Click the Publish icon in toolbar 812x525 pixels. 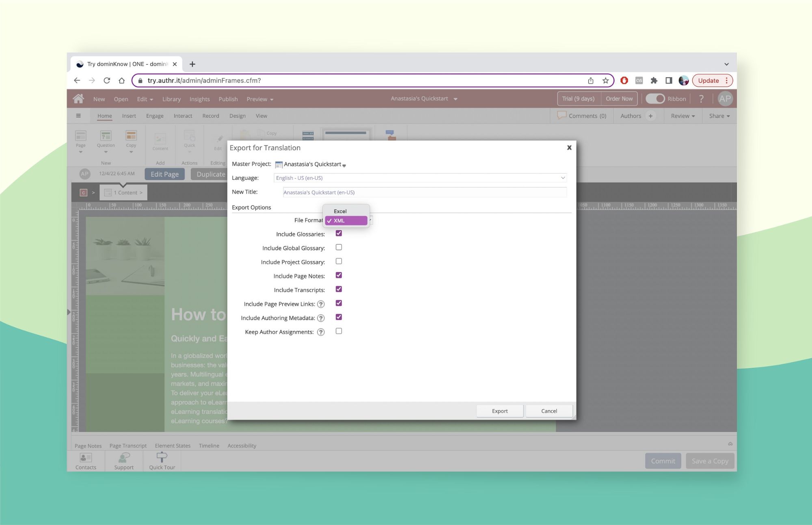coord(227,99)
